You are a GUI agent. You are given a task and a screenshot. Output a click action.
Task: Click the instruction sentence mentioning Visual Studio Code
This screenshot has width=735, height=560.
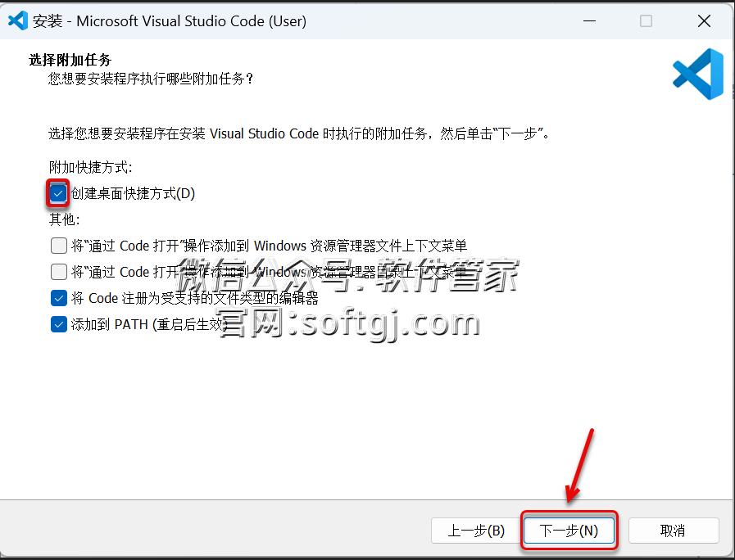299,134
